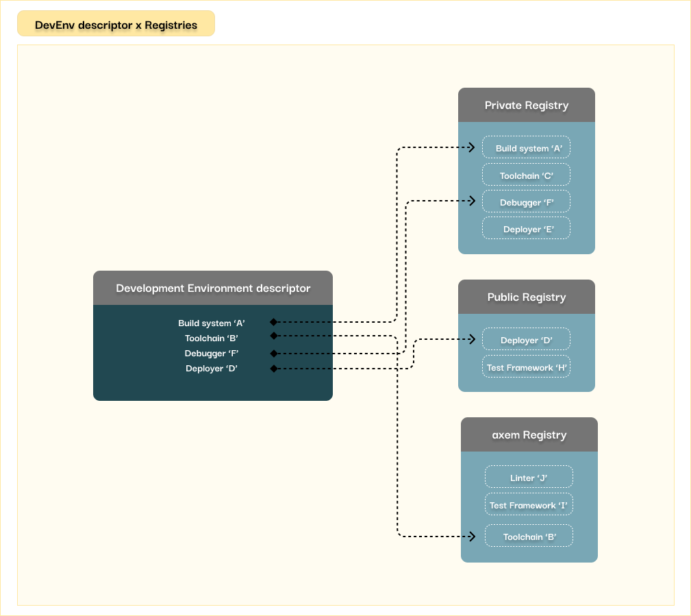
Task: Click diamond connector beside descriptor Toolchain 'B'
Action: pyautogui.click(x=274, y=336)
